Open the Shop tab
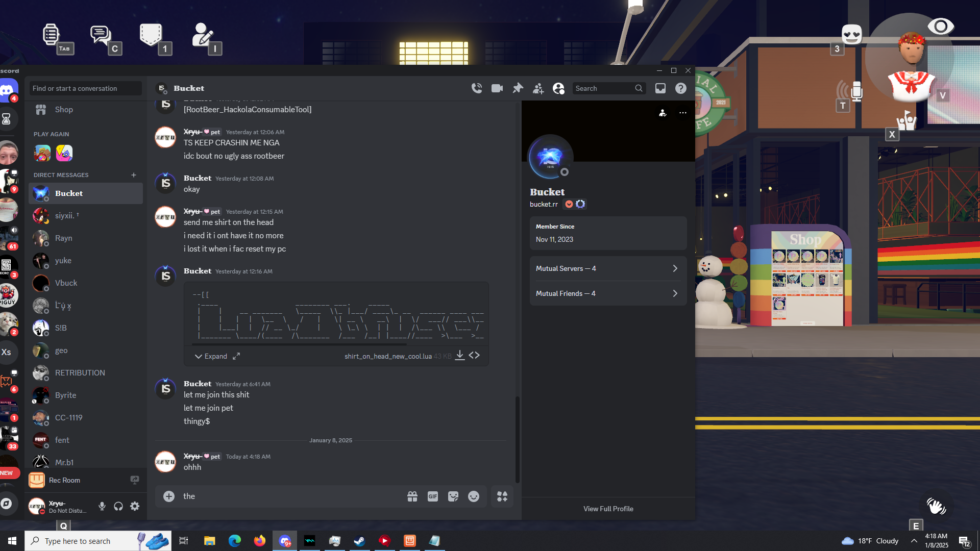 coord(64,109)
